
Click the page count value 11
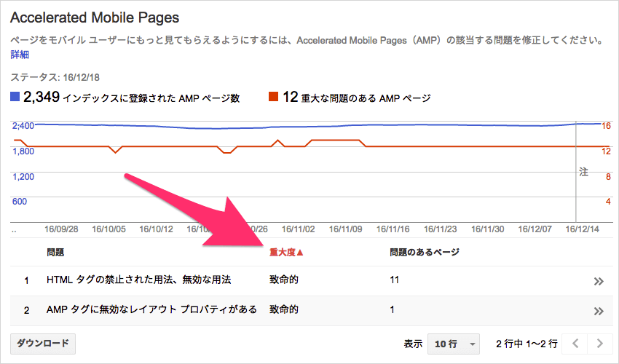coord(395,280)
